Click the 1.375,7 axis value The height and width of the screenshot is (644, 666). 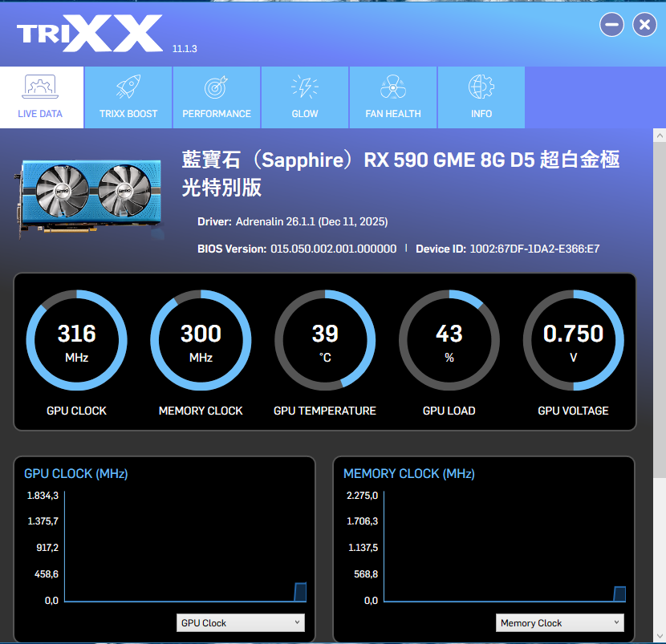pos(43,521)
